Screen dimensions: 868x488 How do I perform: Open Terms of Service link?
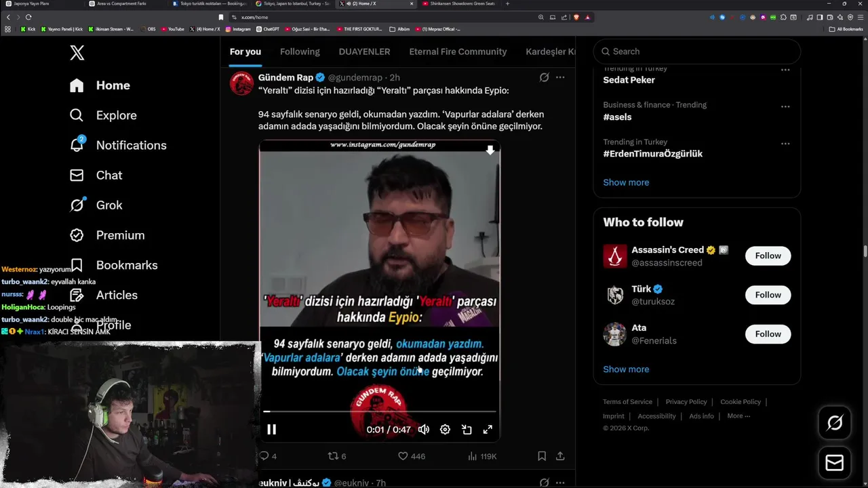point(627,402)
